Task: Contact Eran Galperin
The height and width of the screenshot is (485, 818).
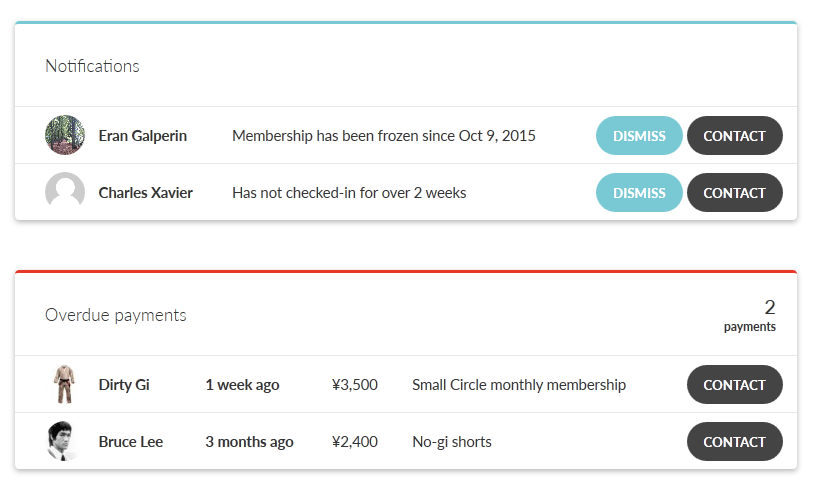Action: (x=735, y=136)
